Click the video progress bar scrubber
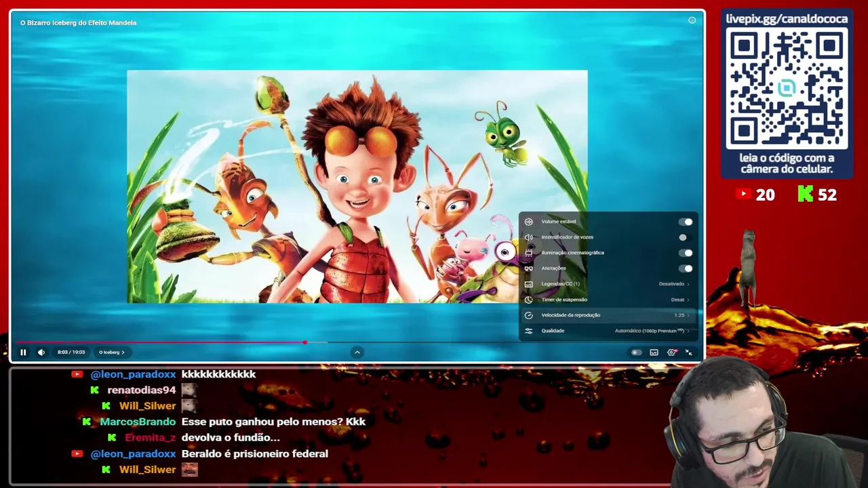 point(305,342)
